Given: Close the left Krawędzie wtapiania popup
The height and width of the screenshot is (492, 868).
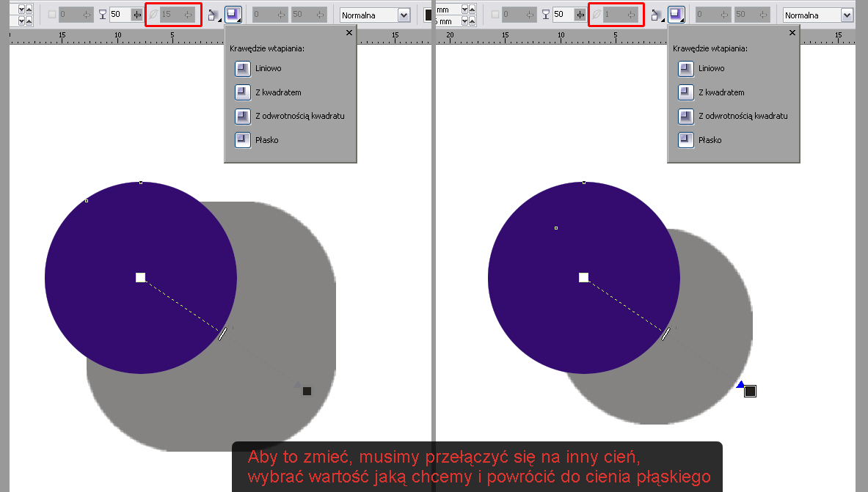Looking at the screenshot, I should pos(349,33).
